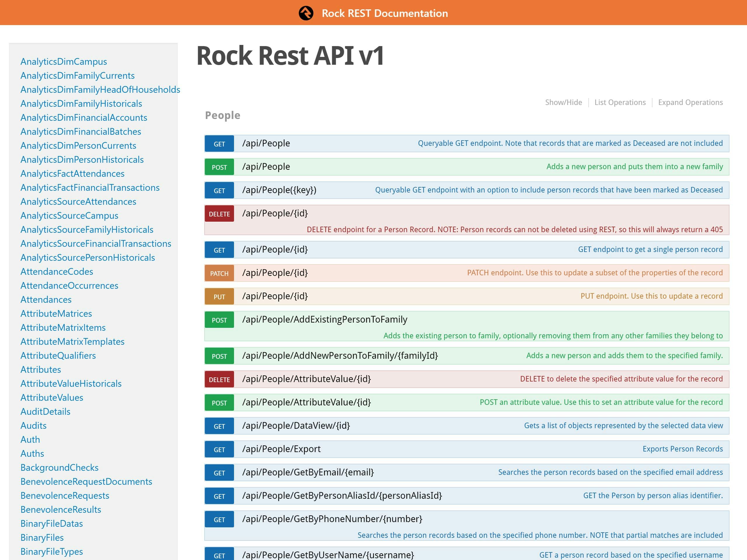This screenshot has width=747, height=560.
Task: Click the PUT badge on /api/People/{id}
Action: (219, 296)
